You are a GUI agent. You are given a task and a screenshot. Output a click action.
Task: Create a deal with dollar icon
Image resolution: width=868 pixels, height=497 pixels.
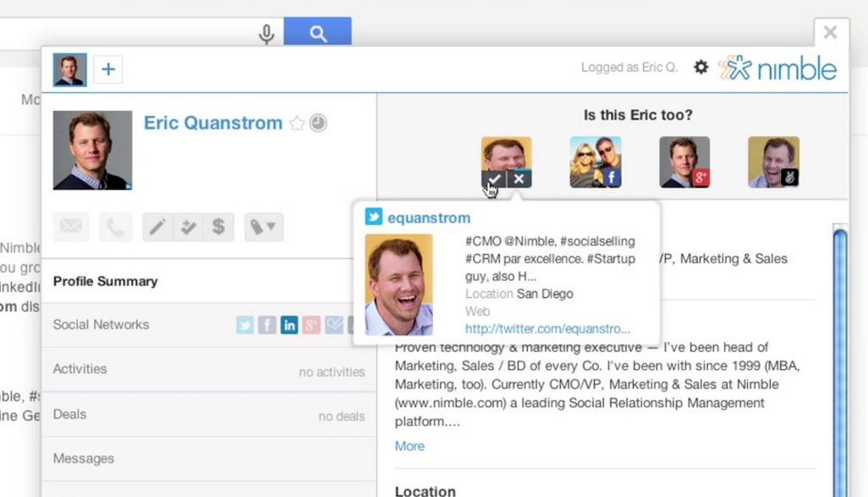[x=218, y=227]
